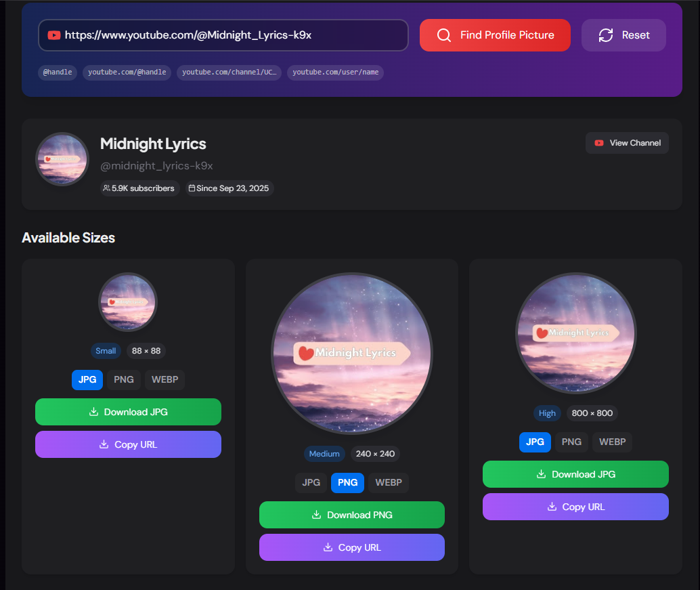Screen dimensions: 700x590
Task: Select JPG format for the Medium size
Action: click(x=311, y=482)
